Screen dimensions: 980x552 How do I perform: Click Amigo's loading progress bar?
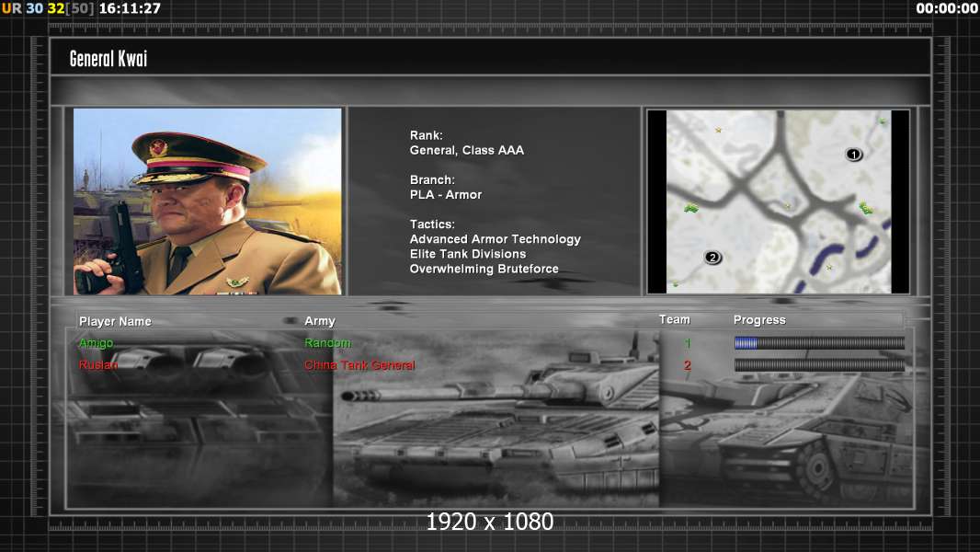point(819,342)
